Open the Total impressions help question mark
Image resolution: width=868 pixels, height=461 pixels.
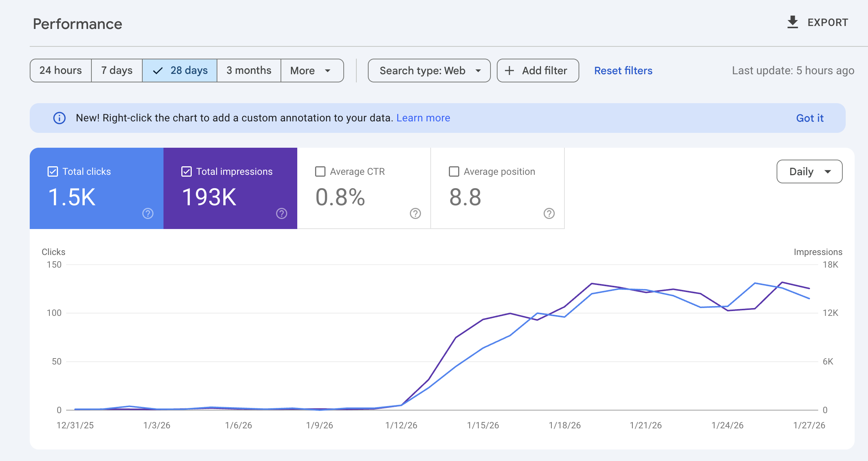pos(281,213)
